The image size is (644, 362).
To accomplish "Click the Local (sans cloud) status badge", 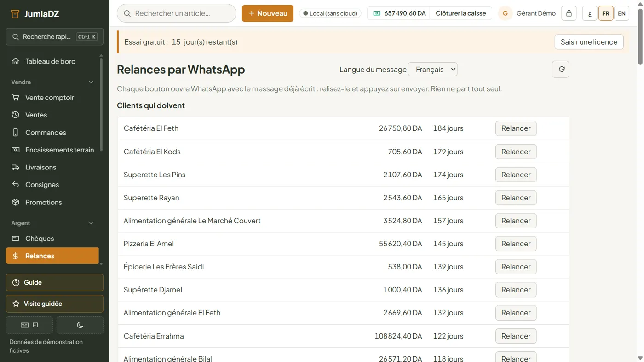I will point(330,13).
